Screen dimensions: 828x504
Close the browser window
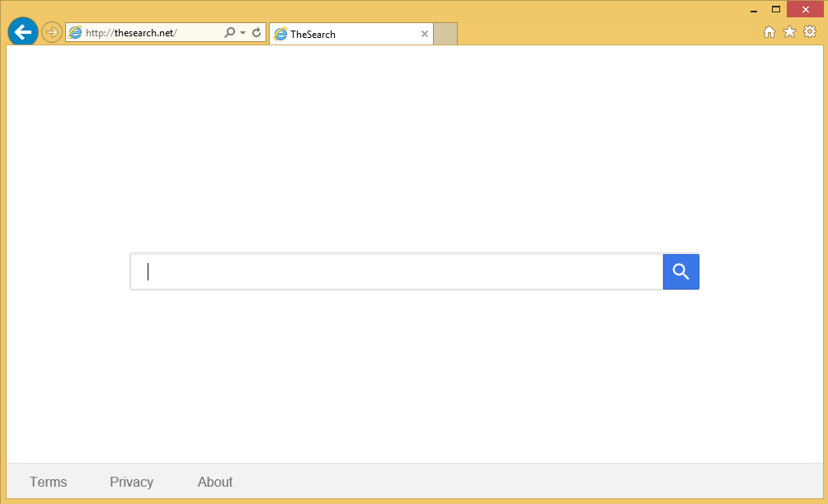(805, 10)
